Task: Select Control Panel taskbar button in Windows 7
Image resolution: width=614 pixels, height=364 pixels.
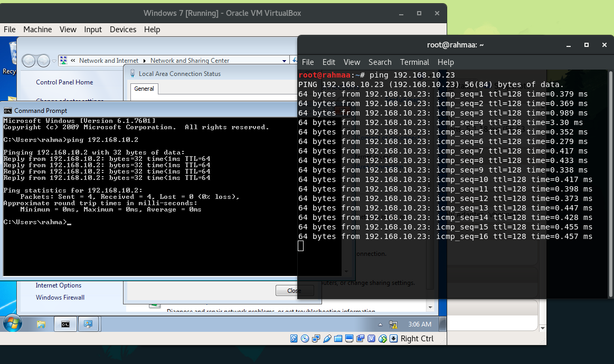Action: pyautogui.click(x=89, y=324)
